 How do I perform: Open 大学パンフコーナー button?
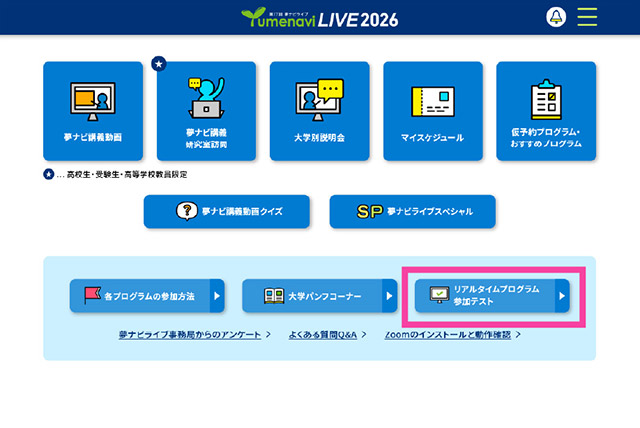(320, 296)
